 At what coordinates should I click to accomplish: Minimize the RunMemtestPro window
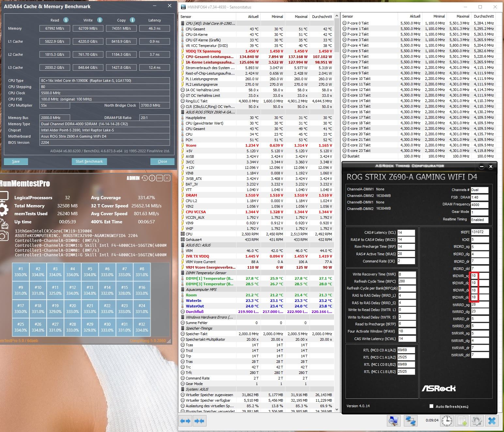tap(160, 178)
